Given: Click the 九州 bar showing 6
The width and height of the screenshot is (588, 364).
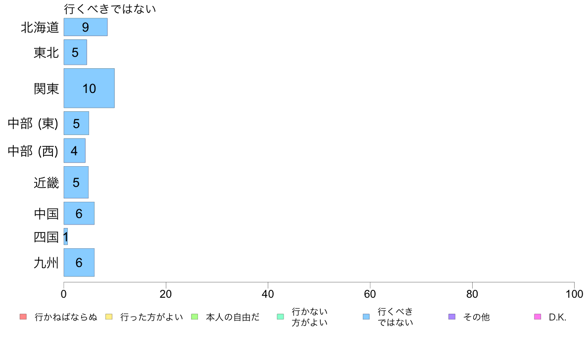Looking at the screenshot, I should pos(79,263).
